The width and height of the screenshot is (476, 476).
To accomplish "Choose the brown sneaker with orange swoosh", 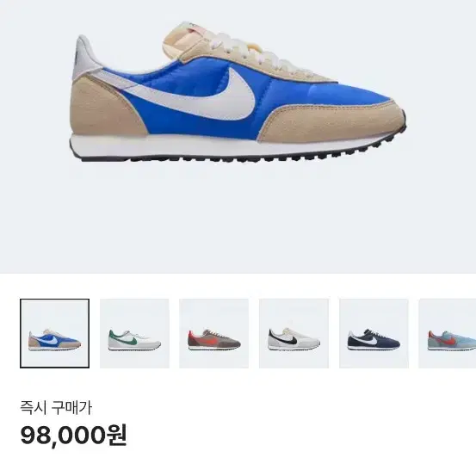I will (214, 333).
